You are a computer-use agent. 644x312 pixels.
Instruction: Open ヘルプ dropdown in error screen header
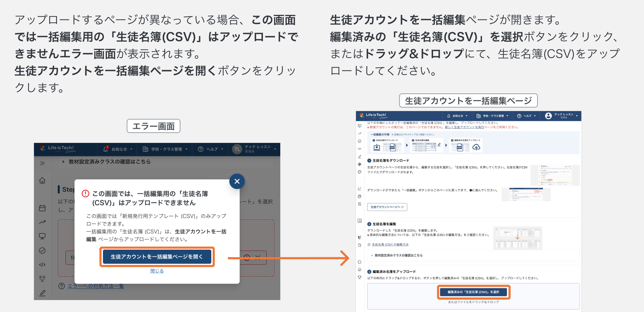tap(211, 149)
